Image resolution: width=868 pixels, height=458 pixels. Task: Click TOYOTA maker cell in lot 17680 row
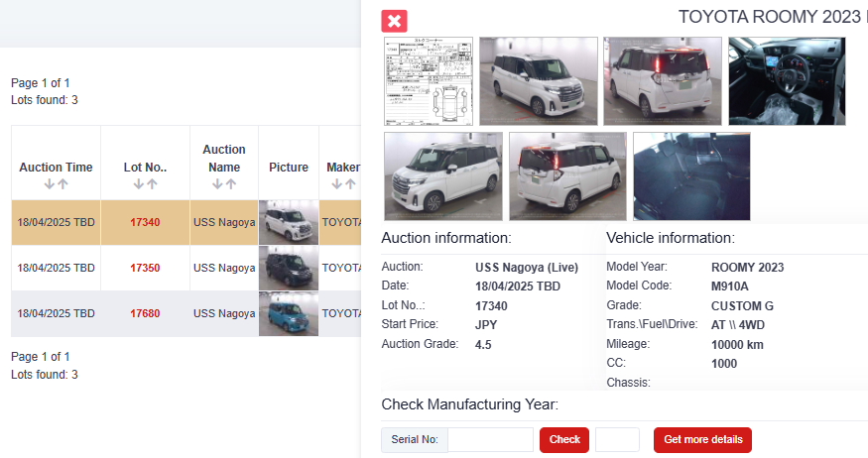click(x=341, y=313)
